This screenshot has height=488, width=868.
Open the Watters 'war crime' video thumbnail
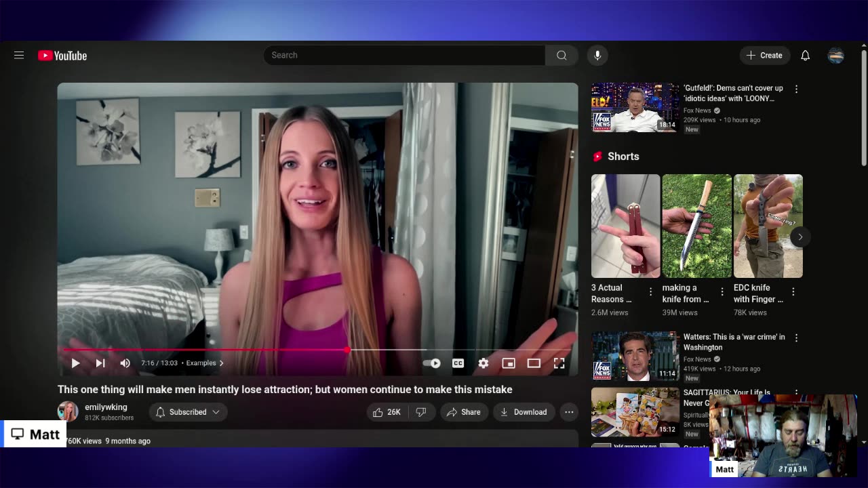pos(635,356)
